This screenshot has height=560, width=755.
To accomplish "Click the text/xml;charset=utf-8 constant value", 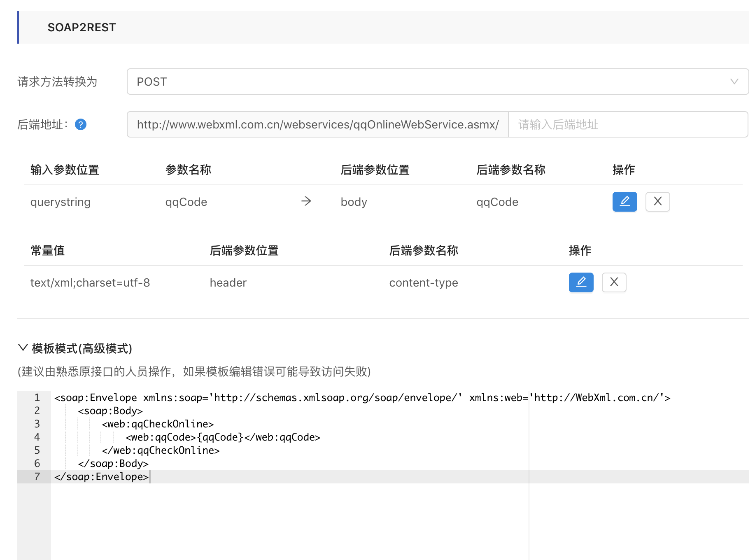I will pos(90,283).
